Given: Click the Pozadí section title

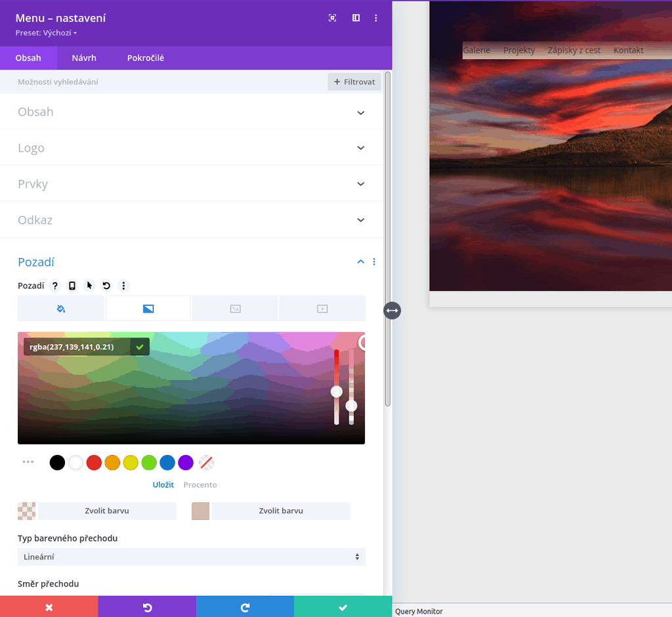Looking at the screenshot, I should click(36, 262).
